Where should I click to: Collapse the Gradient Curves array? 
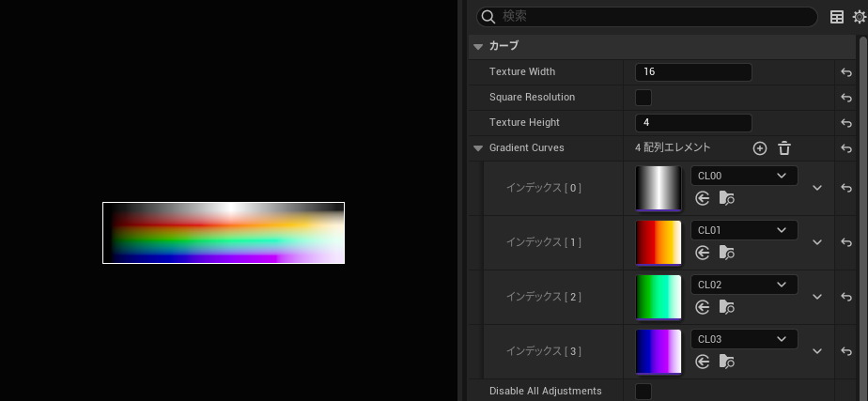pos(478,148)
